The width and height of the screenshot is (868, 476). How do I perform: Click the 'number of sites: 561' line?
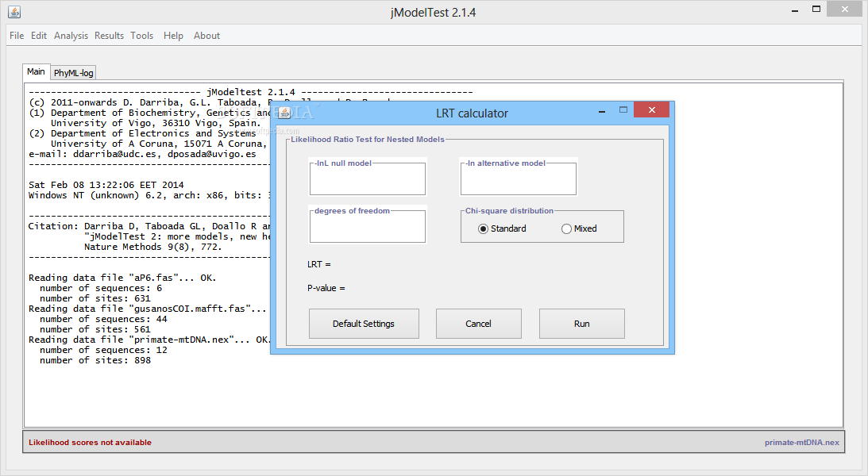pos(95,329)
